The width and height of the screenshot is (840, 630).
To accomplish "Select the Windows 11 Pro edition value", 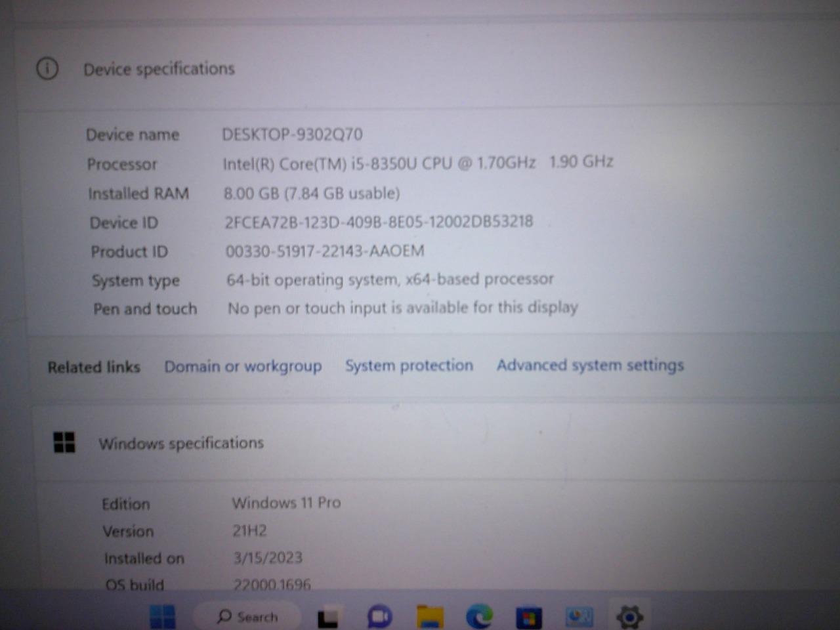I will tap(286, 503).
